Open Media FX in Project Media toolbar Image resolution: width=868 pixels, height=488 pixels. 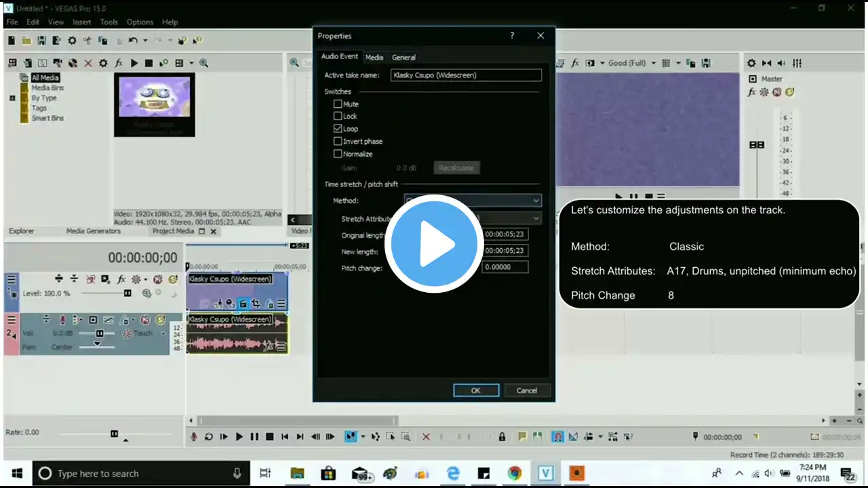[119, 63]
